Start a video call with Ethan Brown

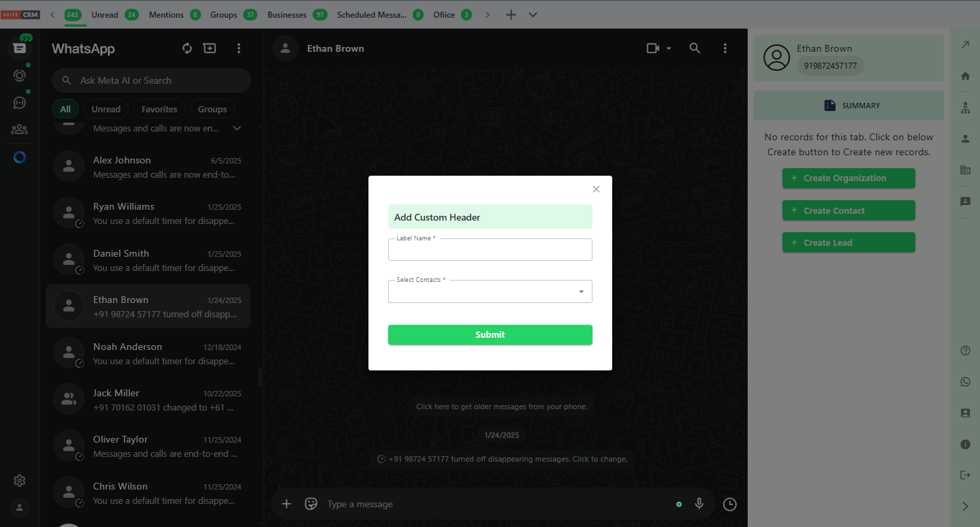point(653,48)
